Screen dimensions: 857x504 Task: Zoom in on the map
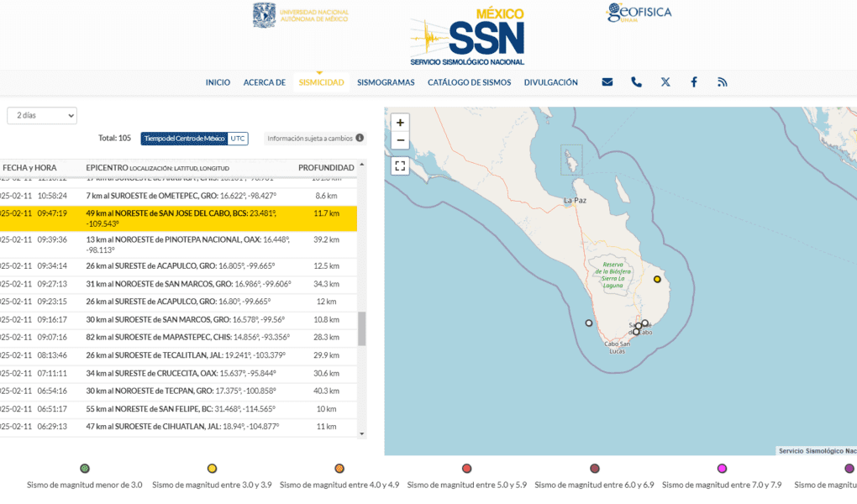400,123
